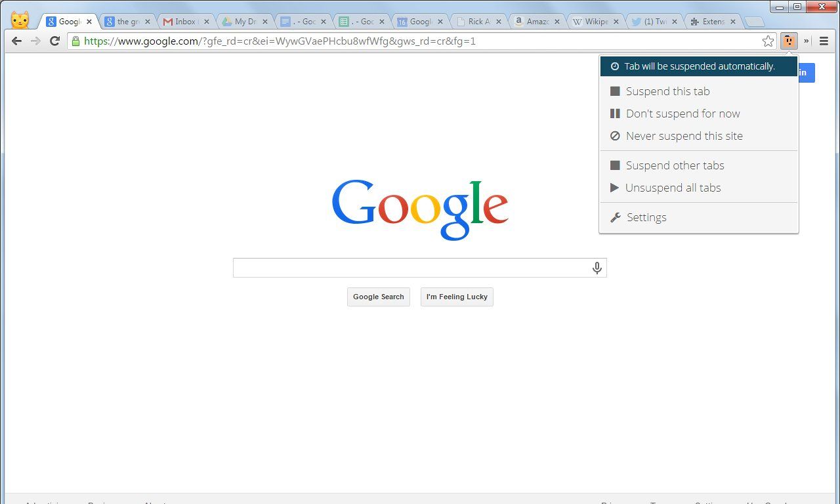Expand the extensions overflow chevron
This screenshot has height=504, width=840.
tap(805, 41)
